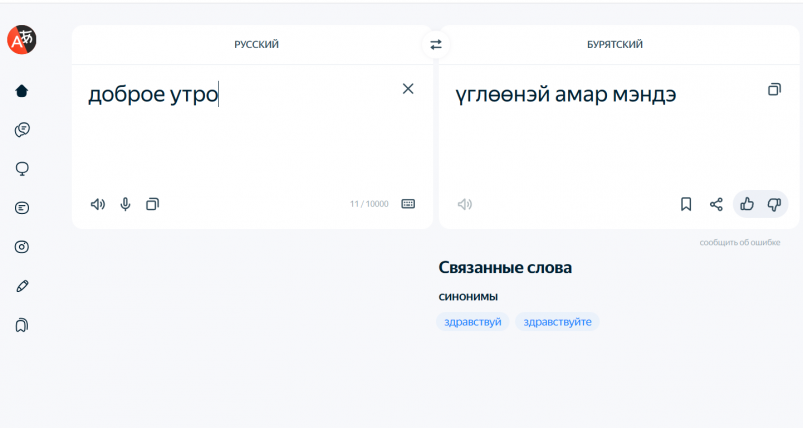The image size is (803, 428).
Task: Copy the Russian source text
Action: point(152,204)
